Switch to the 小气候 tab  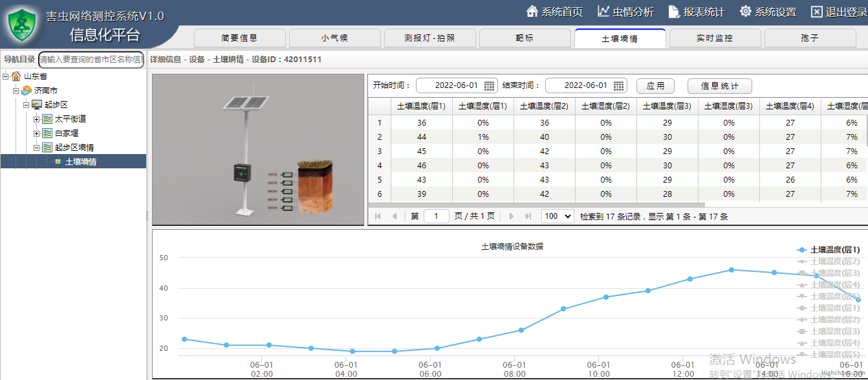click(x=334, y=38)
